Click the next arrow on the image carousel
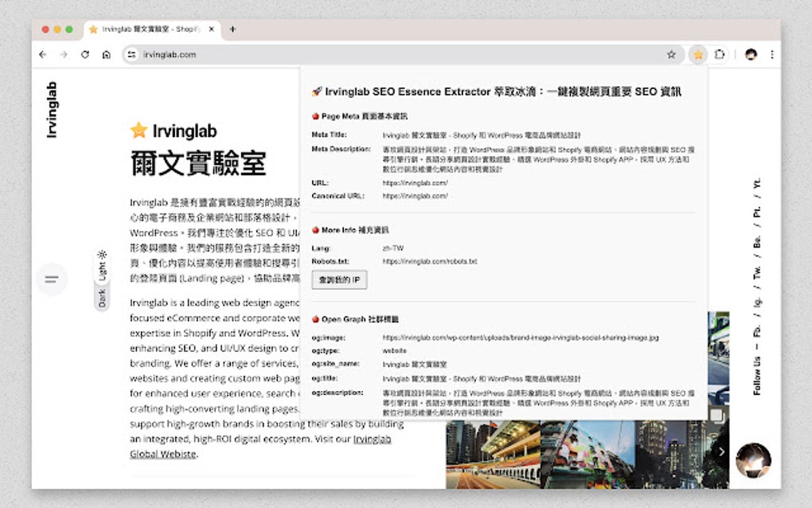Screen dimensions: 812x508 coord(720,451)
